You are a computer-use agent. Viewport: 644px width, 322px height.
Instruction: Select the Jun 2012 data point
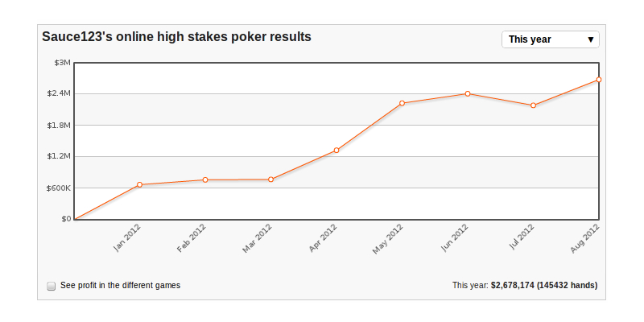pos(468,93)
